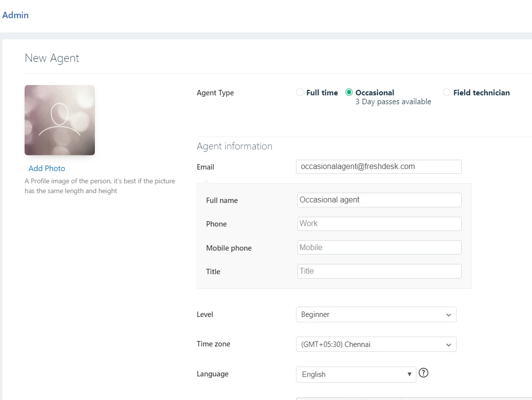Click the Title input field
Image resolution: width=532 pixels, height=400 pixels.
[379, 271]
